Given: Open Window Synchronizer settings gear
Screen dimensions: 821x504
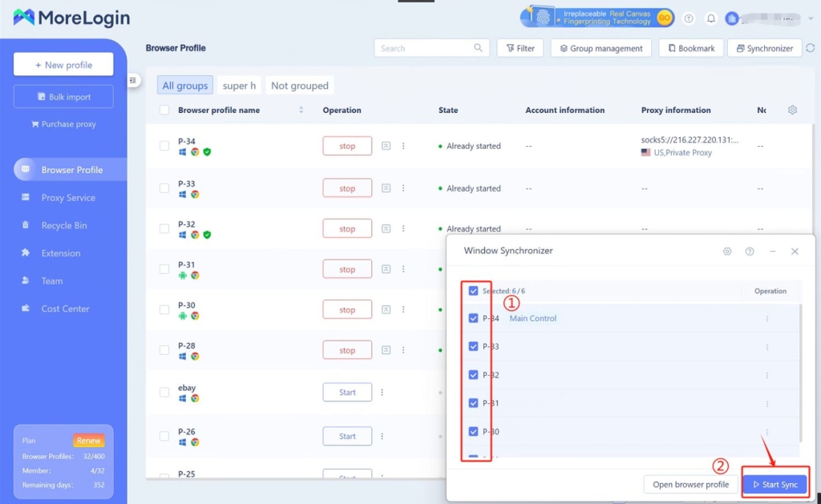Looking at the screenshot, I should [727, 251].
